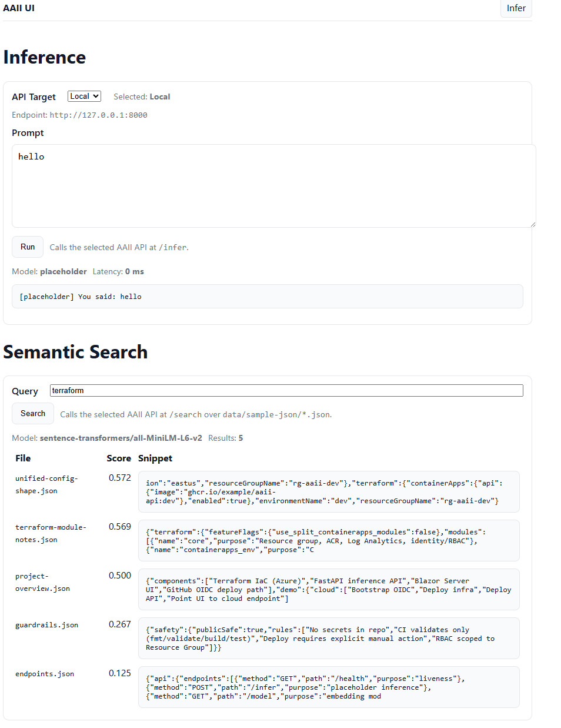561x728 pixels.
Task: Click the Semantic Search section heading
Action: point(75,352)
